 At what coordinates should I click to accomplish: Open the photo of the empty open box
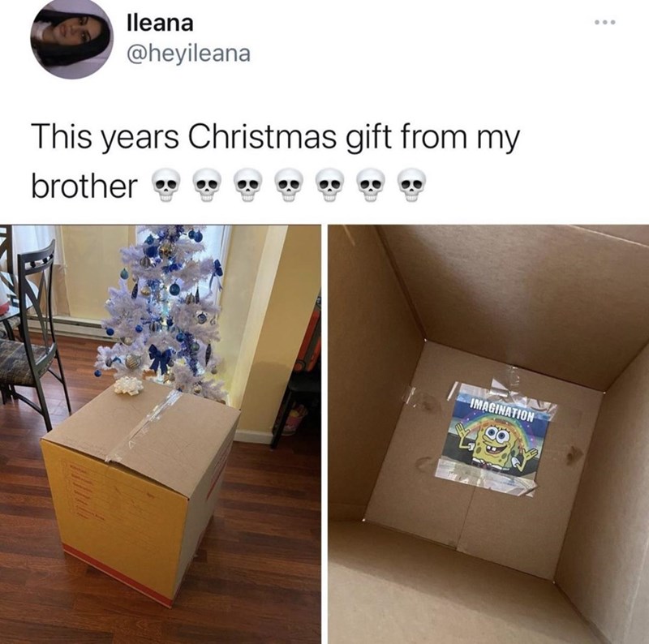click(488, 434)
